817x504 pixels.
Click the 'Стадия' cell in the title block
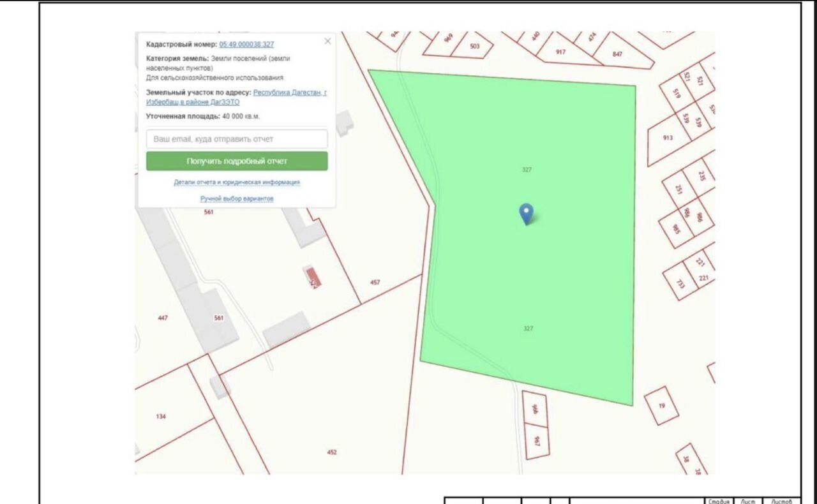pyautogui.click(x=719, y=501)
